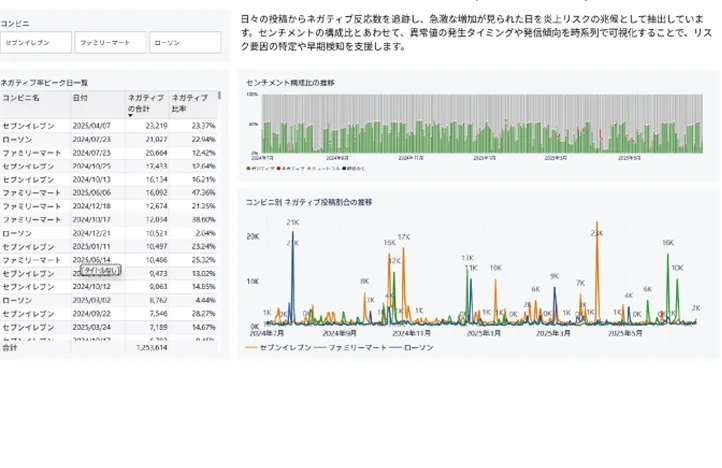This screenshot has height=468, width=722.
Task: Click the 9K blue peak label in line chart
Action: [554, 276]
